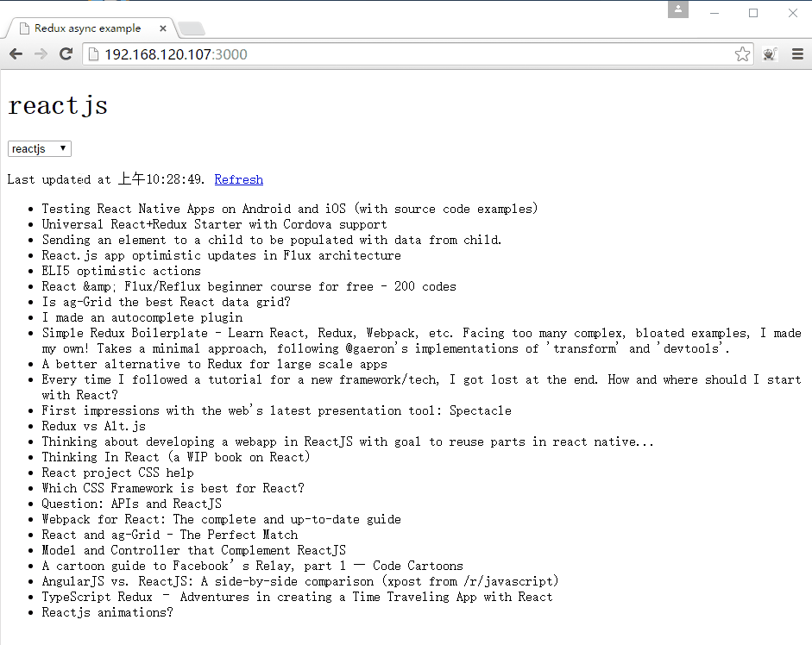812x645 pixels.
Task: Minimize the browser window
Action: 714,13
